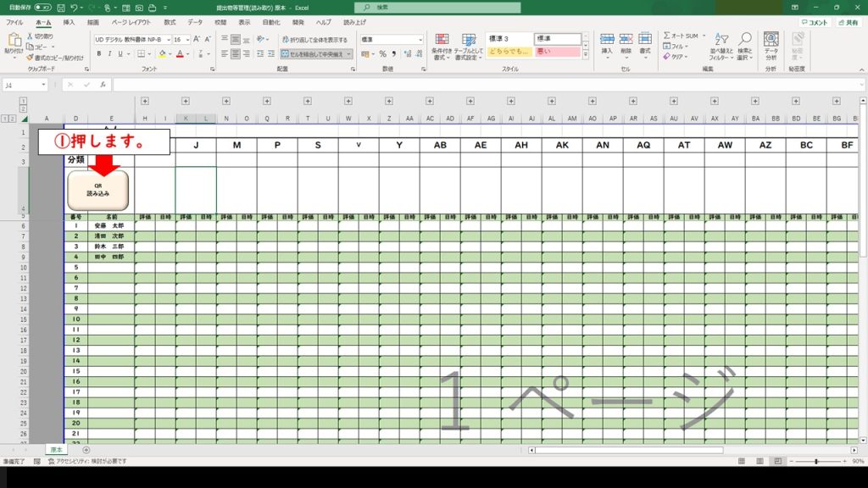This screenshot has width=868, height=488.
Task: Click the QR 読み込み button on sheet
Action: pyautogui.click(x=98, y=190)
